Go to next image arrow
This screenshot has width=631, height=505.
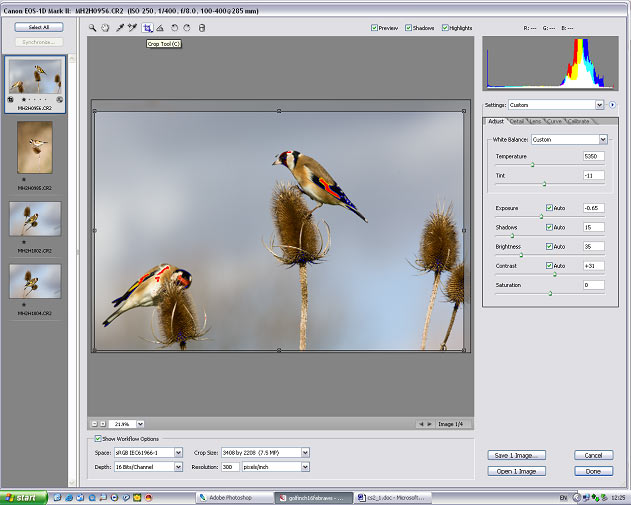point(429,424)
